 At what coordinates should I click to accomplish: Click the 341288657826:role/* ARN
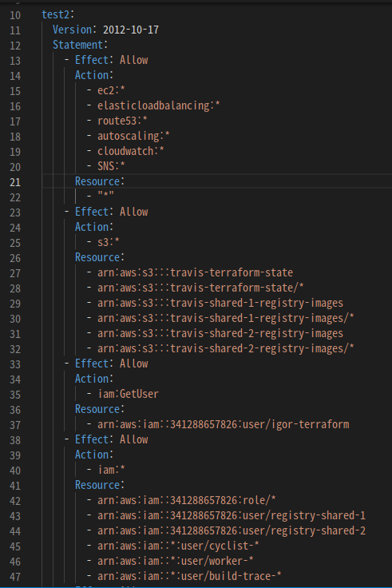pos(187,500)
